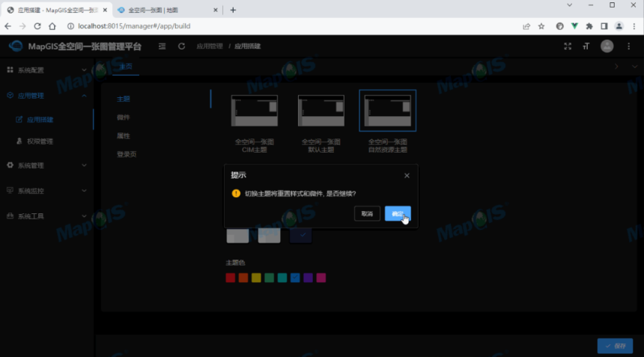Viewport: 644px width, 357px height.
Task: Enter fullscreen mode with the expand icon
Action: click(x=568, y=46)
